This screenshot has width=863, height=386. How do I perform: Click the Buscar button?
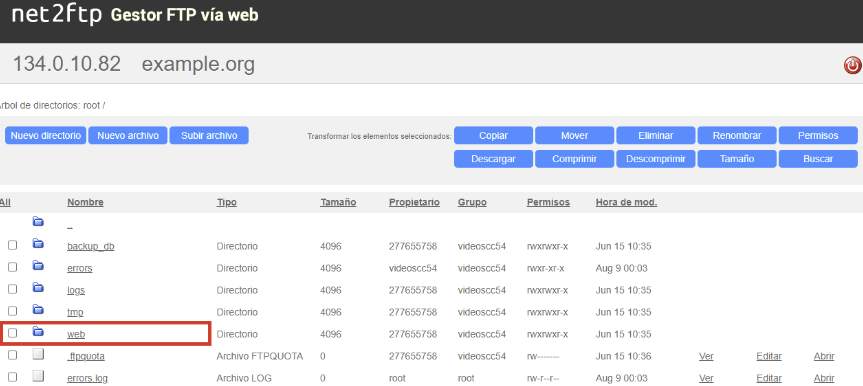818,159
